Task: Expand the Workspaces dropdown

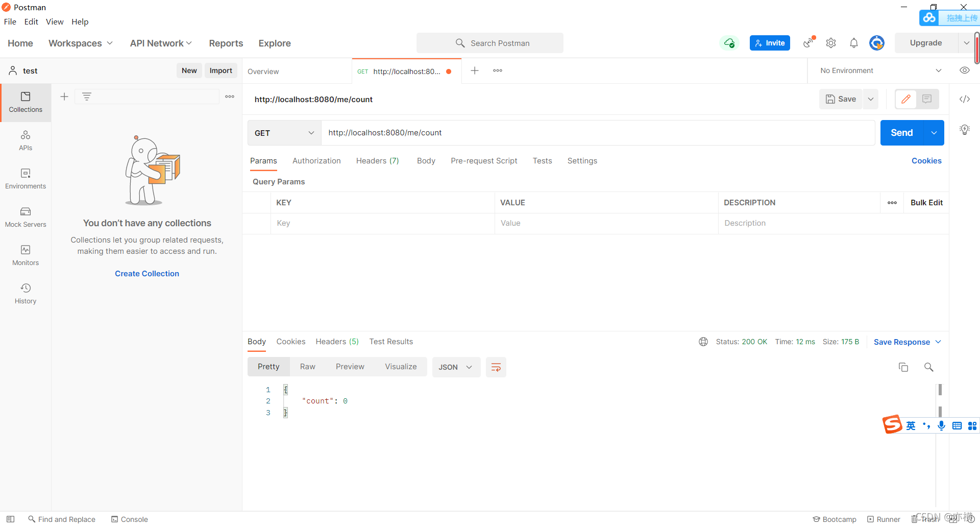Action: tap(81, 43)
